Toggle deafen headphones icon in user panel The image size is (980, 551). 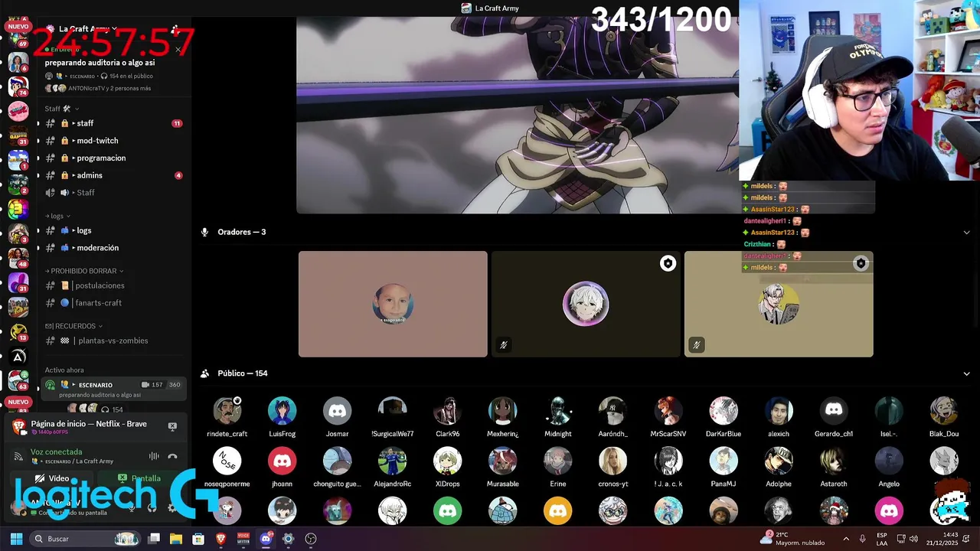[152, 507]
